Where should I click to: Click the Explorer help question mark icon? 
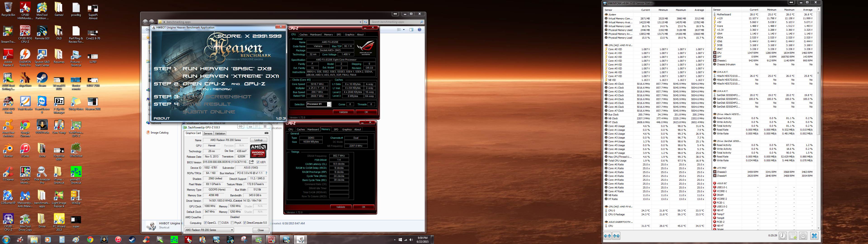419,30
